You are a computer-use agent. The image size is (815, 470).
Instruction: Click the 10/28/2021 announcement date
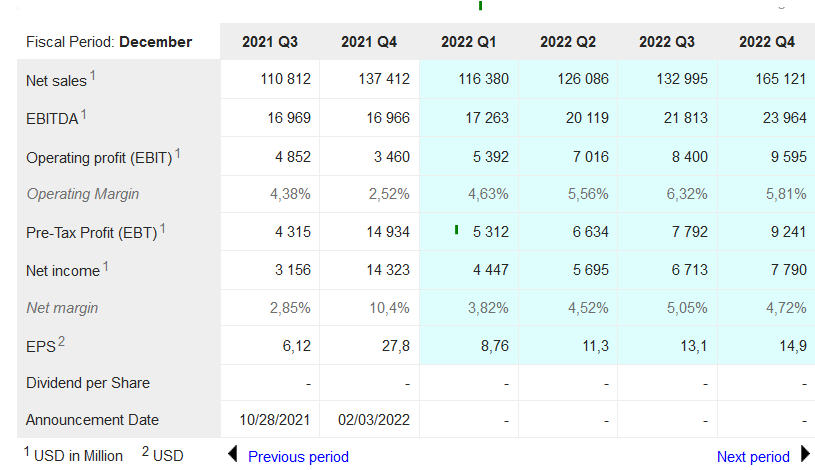[x=276, y=420]
